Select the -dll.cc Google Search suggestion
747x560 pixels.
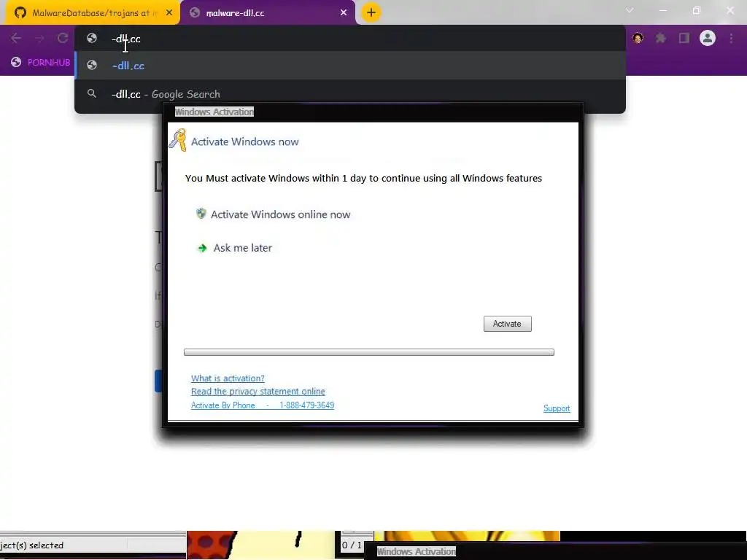[x=349, y=94]
